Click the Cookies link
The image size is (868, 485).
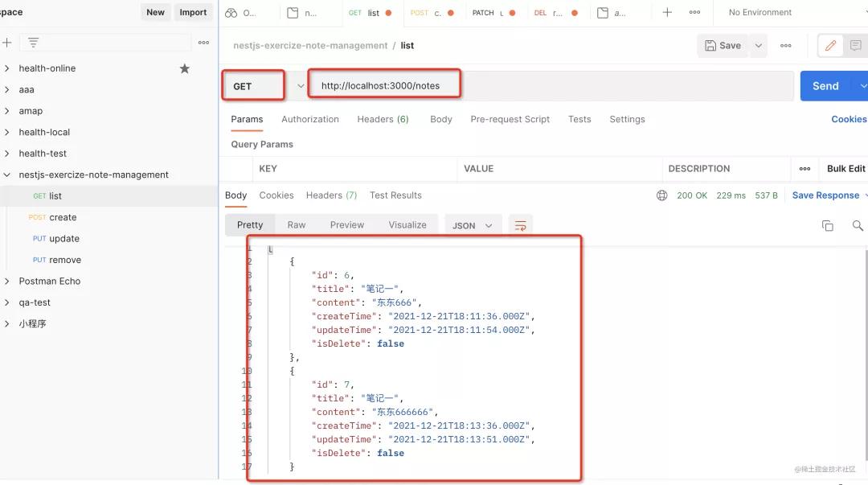pos(849,119)
